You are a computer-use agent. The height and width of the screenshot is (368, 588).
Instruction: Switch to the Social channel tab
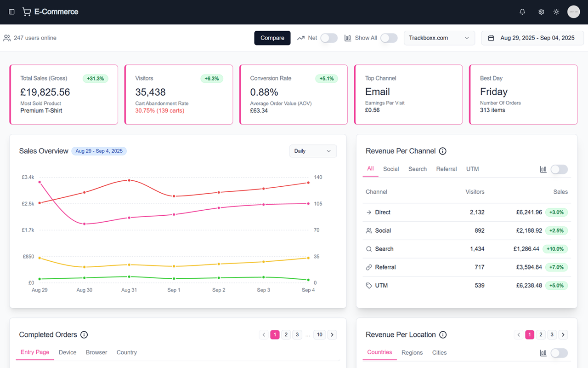[x=391, y=169]
